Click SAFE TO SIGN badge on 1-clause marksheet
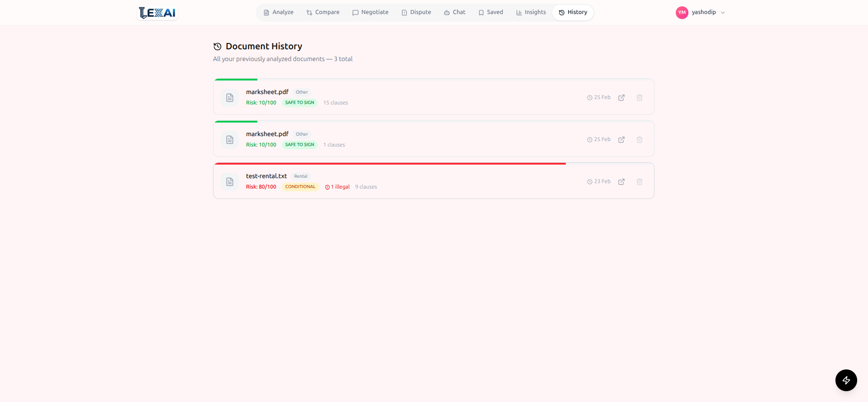This screenshot has height=402, width=868. (x=300, y=145)
